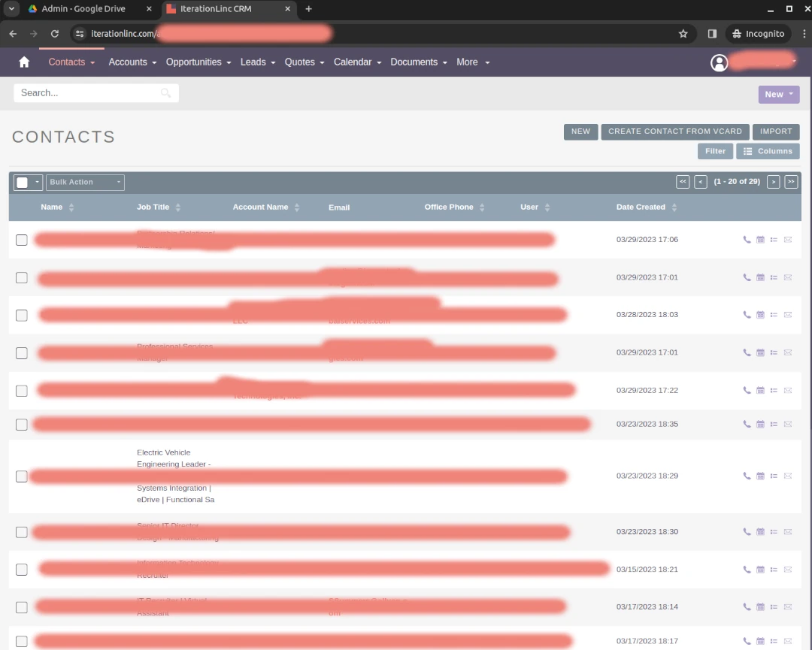Create task for 03/23/2023 18:29 contact

pos(774,476)
